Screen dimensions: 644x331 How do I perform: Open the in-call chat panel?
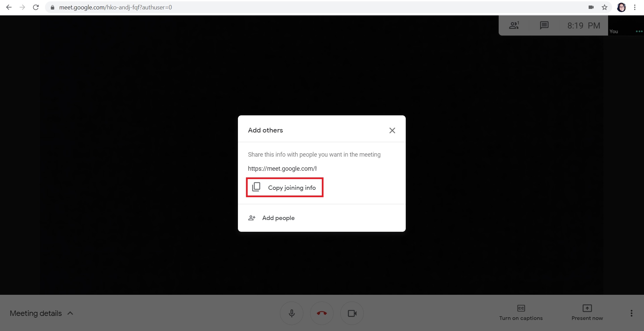(544, 25)
